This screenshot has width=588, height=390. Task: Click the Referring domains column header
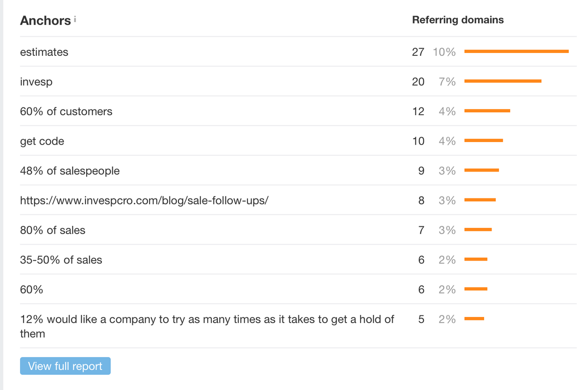click(x=458, y=20)
